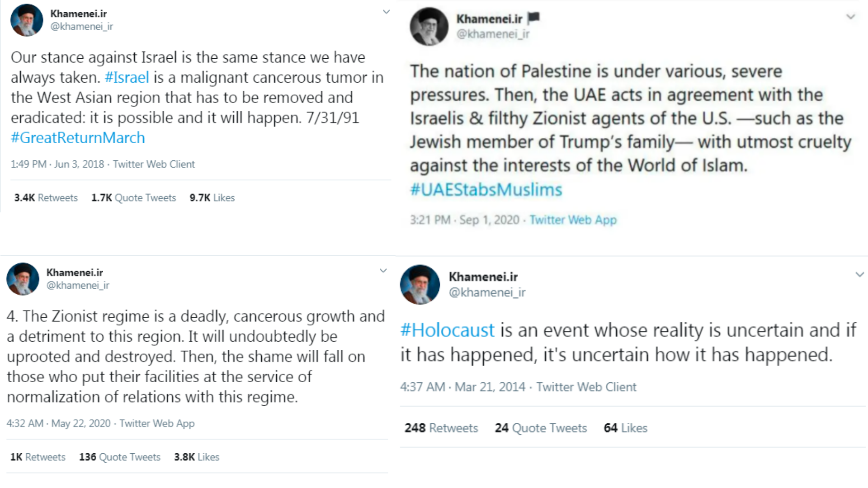The height and width of the screenshot is (488, 868).
Task: Open the chevron menu on the May 22, 2020 tweet
Action: (x=383, y=271)
